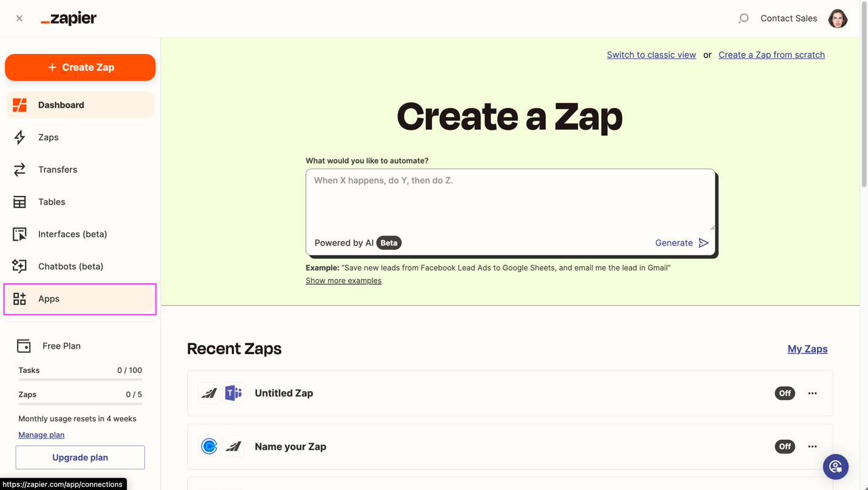The width and height of the screenshot is (868, 490).
Task: Open the options menu for Name your Zap
Action: tap(812, 446)
